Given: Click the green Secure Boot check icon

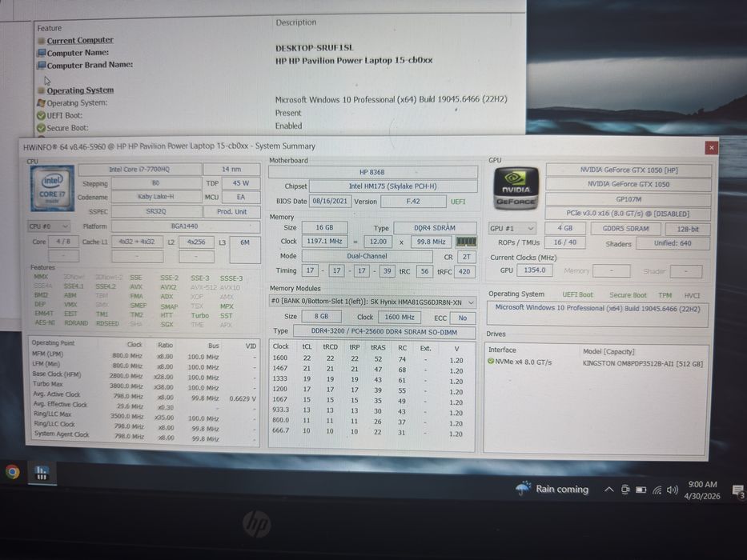Looking at the screenshot, I should [41, 128].
